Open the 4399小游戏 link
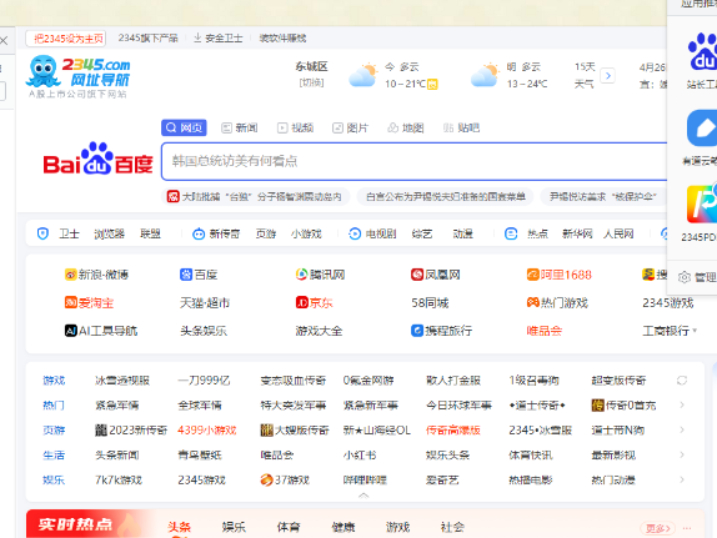The width and height of the screenshot is (717, 538). pos(207,431)
